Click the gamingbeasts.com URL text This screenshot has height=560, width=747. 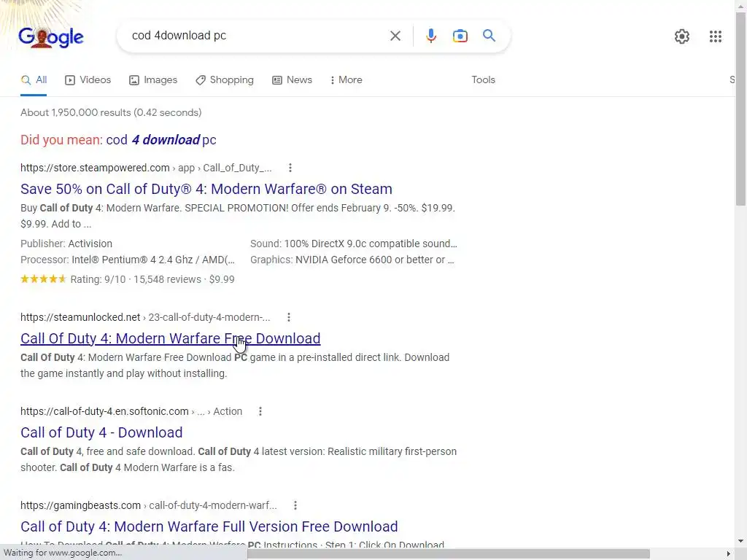[x=80, y=505]
